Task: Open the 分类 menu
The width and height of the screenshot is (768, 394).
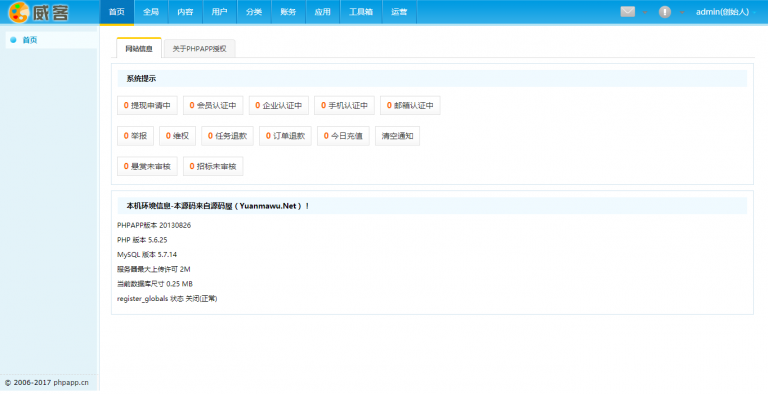Action: click(254, 12)
